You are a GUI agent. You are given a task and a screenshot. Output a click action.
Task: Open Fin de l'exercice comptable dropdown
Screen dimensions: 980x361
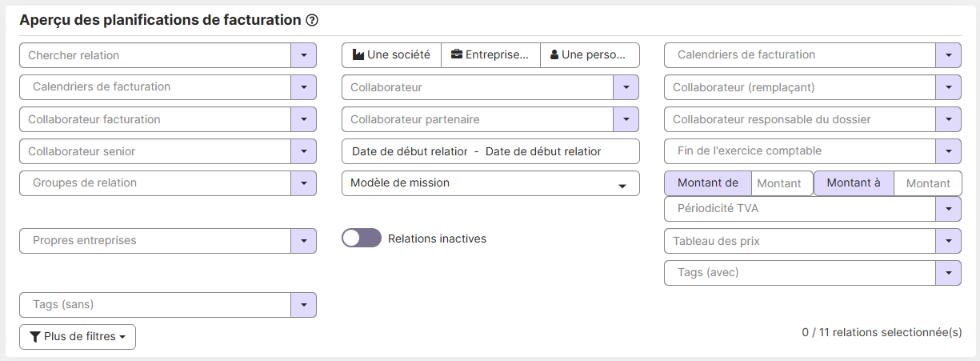pos(948,151)
